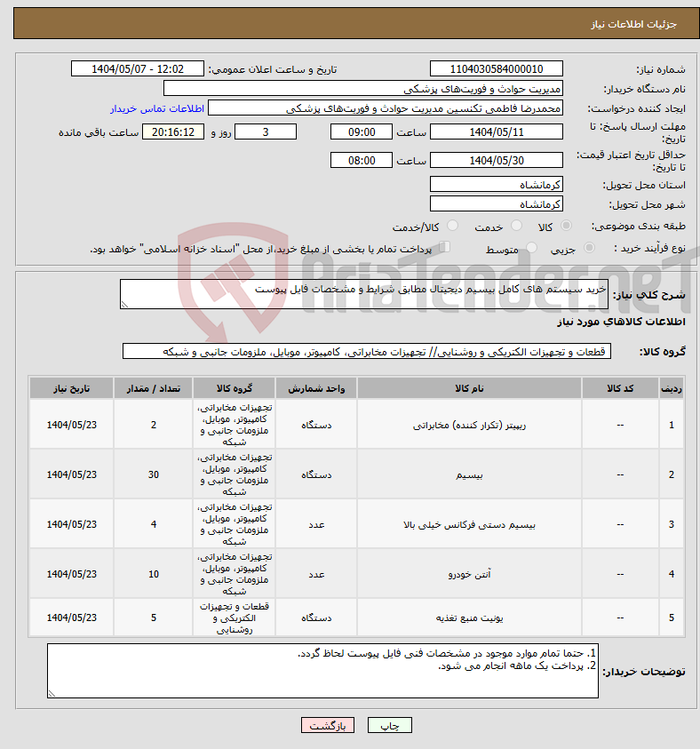Open the اطلاعات تماس خریدار link

[157, 108]
